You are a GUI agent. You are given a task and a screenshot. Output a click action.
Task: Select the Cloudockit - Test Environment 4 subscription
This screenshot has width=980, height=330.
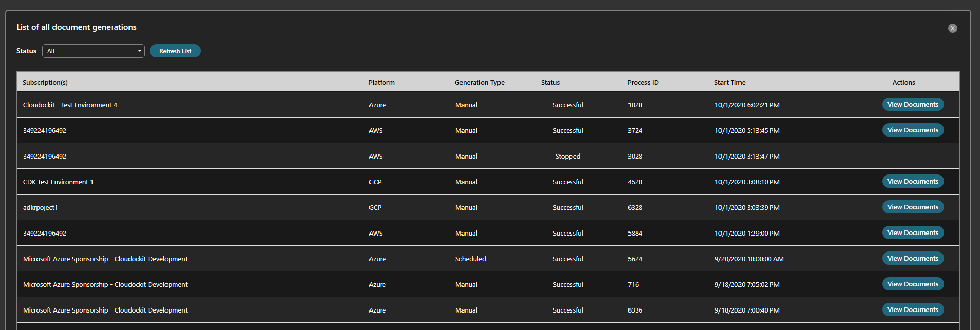(x=70, y=105)
